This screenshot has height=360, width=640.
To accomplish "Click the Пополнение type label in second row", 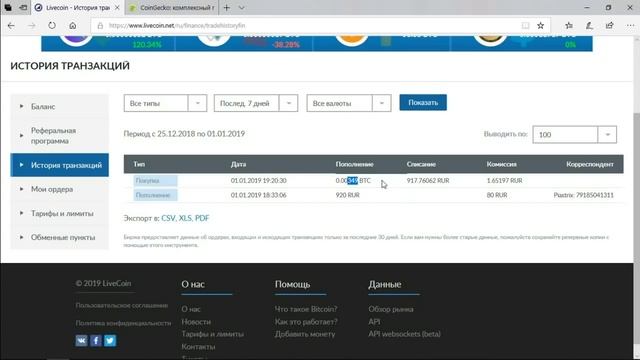I will (x=155, y=195).
